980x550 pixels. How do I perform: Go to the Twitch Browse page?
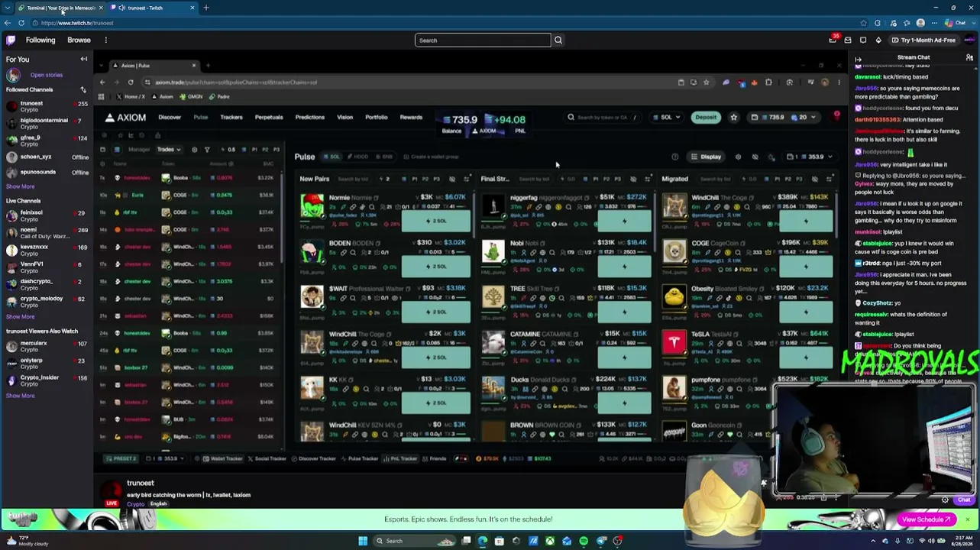[79, 40]
